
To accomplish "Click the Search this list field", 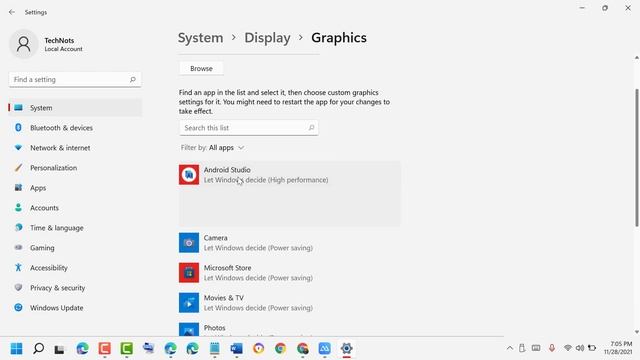I will click(249, 128).
